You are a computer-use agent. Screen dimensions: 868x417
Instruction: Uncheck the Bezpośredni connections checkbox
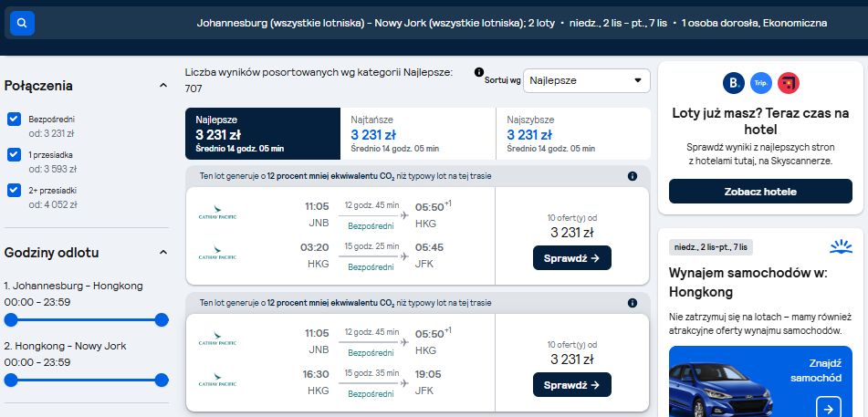15,119
